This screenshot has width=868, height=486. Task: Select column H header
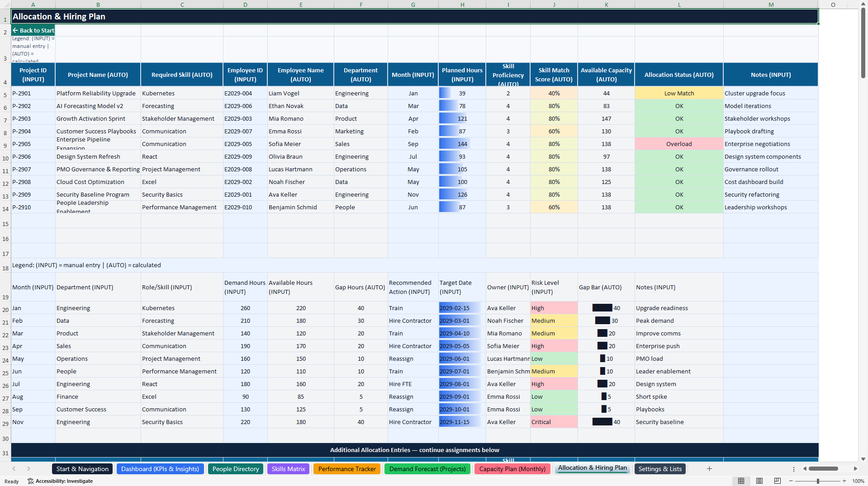462,5
